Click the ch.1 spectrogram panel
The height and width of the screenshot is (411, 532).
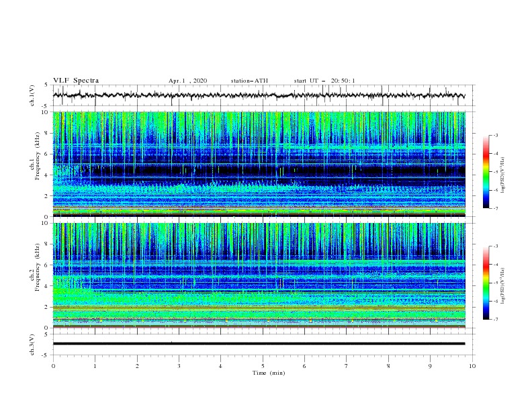(259, 164)
